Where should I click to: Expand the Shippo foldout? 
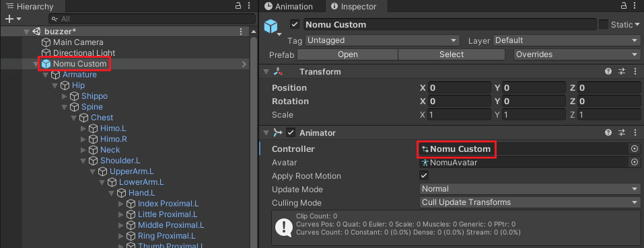tap(65, 96)
